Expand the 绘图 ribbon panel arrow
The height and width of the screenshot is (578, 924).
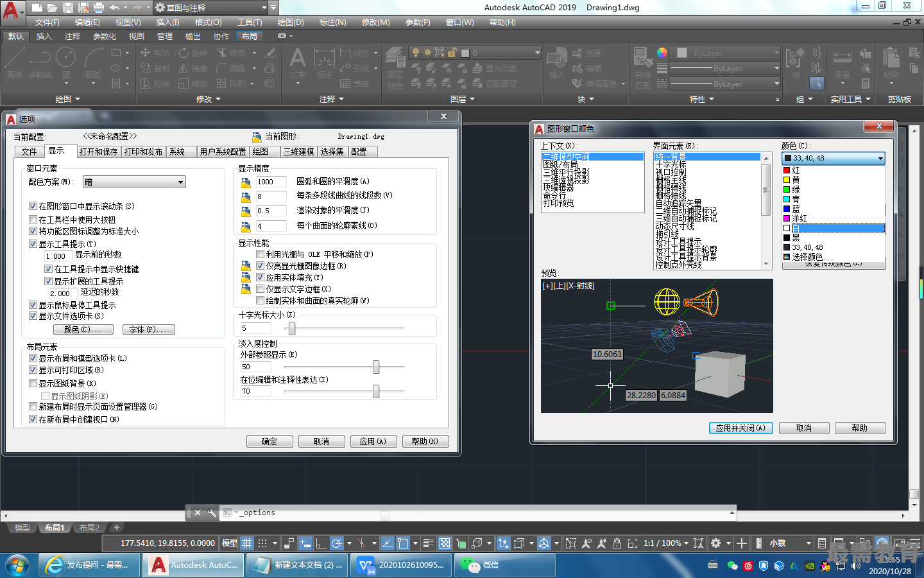click(x=78, y=100)
